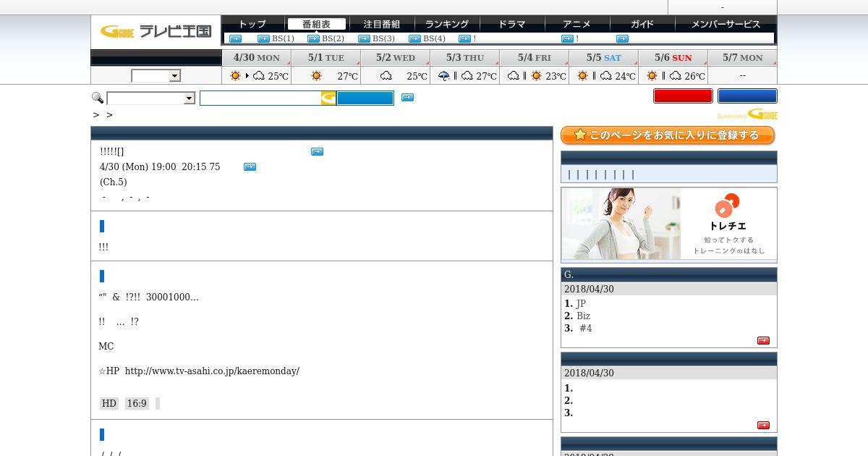Click the 16:9 aspect ratio tag
The width and height of the screenshot is (868, 456).
coord(137,403)
